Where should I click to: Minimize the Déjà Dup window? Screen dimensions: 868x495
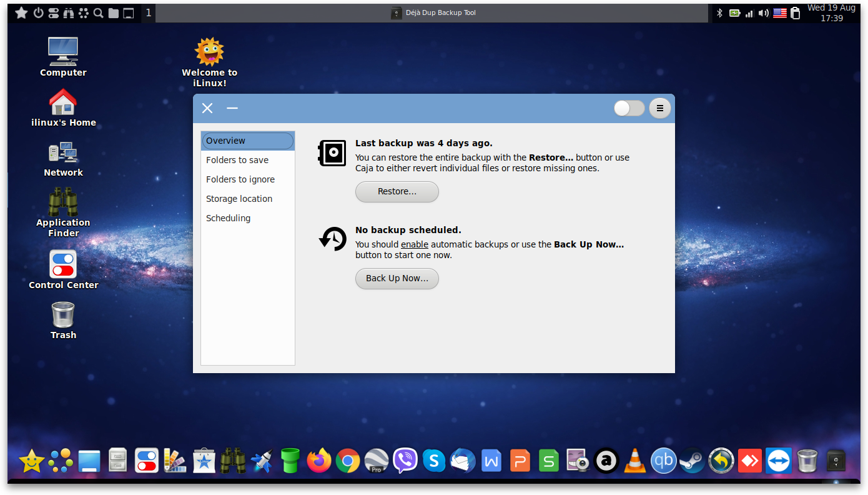[232, 108]
